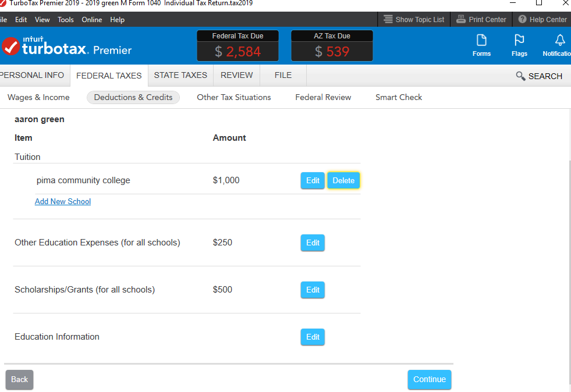Open the Forms view icon
The image size is (571, 392).
(x=481, y=45)
